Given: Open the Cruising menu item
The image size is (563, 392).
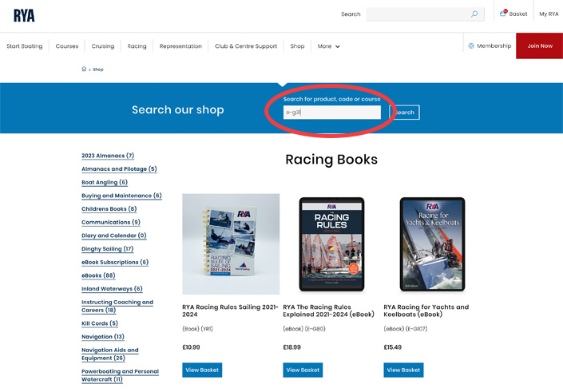Looking at the screenshot, I should pos(103,46).
